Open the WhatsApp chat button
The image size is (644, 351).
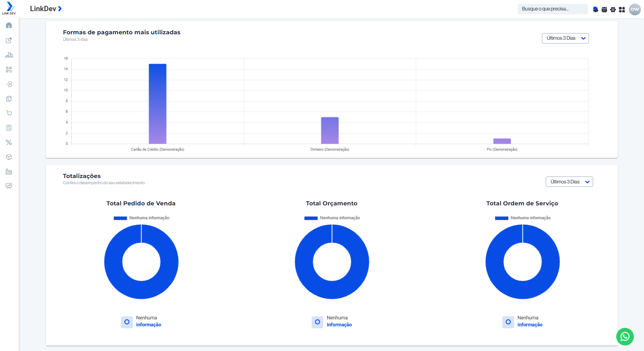tap(625, 337)
